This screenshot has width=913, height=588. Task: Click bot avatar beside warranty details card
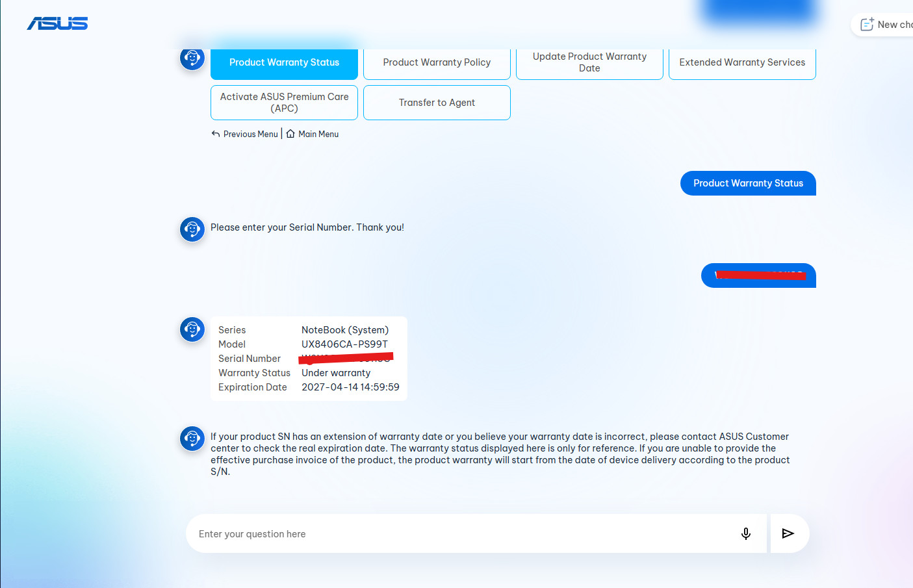coord(192,329)
